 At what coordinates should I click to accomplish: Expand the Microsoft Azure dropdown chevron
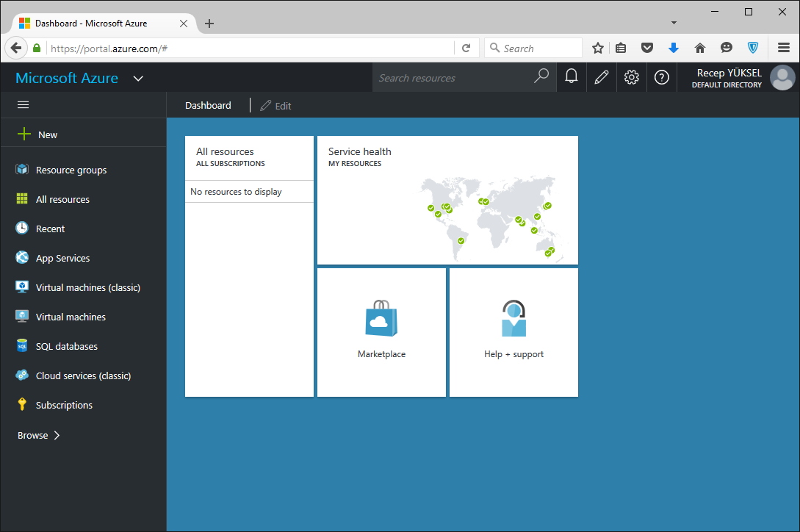[x=138, y=79]
